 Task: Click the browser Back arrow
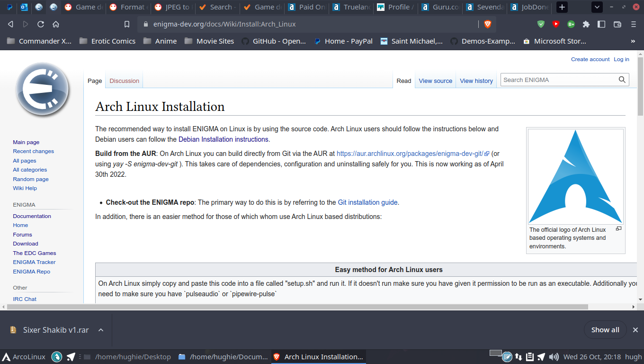[10, 24]
